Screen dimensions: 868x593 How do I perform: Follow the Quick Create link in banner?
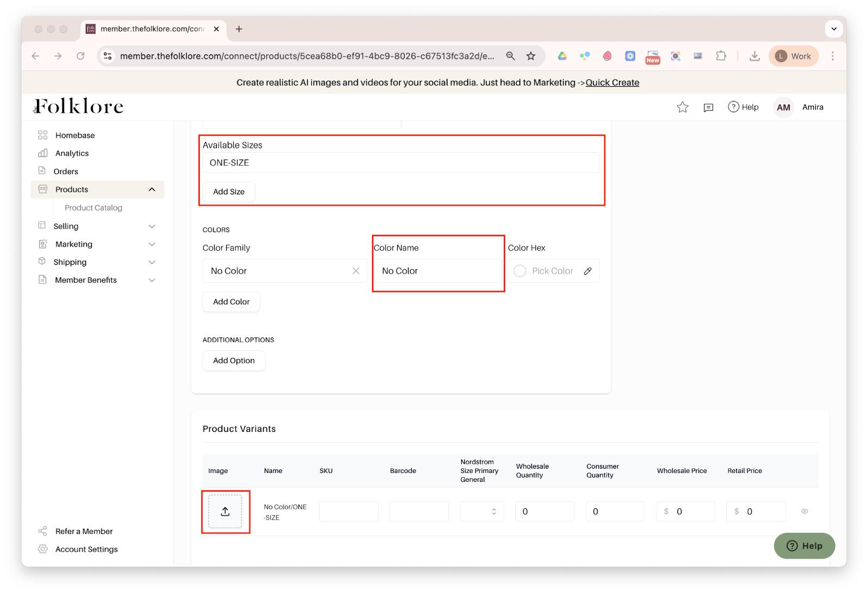click(612, 82)
